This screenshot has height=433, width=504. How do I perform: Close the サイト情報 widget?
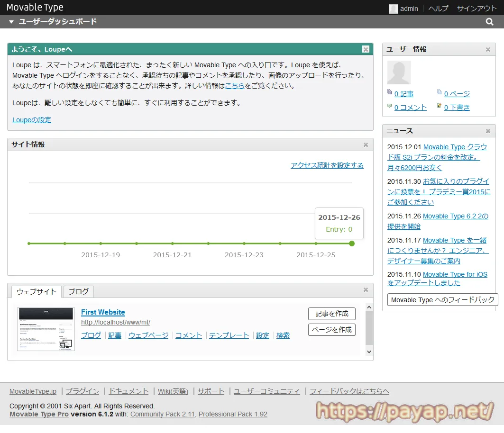coord(366,145)
